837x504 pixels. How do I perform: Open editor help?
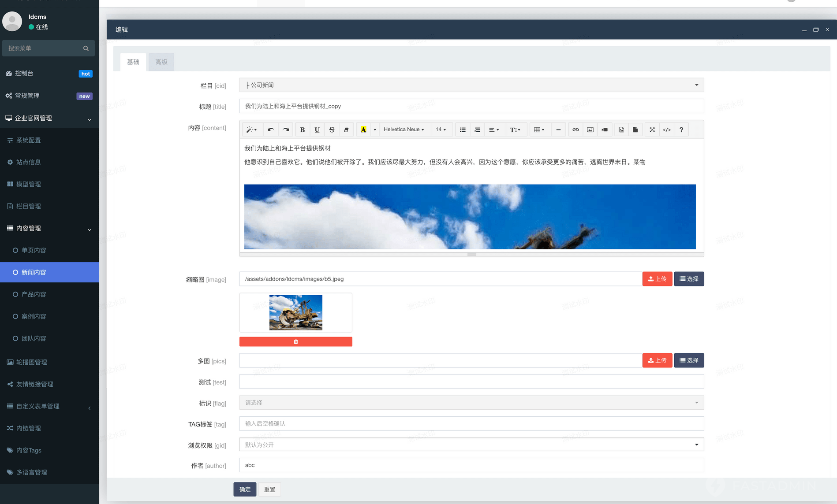click(681, 130)
